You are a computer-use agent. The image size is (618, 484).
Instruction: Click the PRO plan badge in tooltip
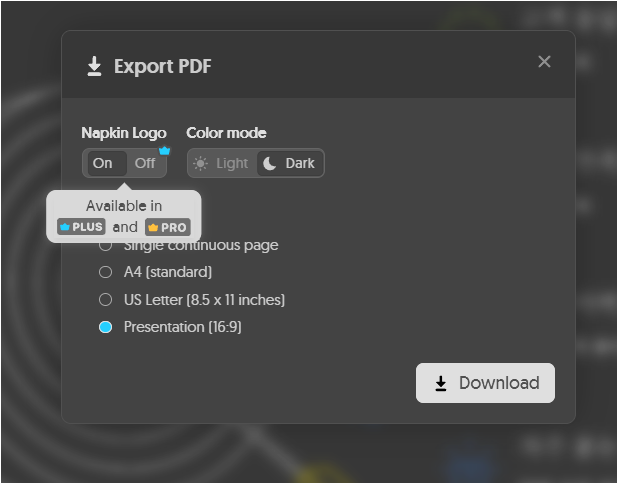point(167,227)
